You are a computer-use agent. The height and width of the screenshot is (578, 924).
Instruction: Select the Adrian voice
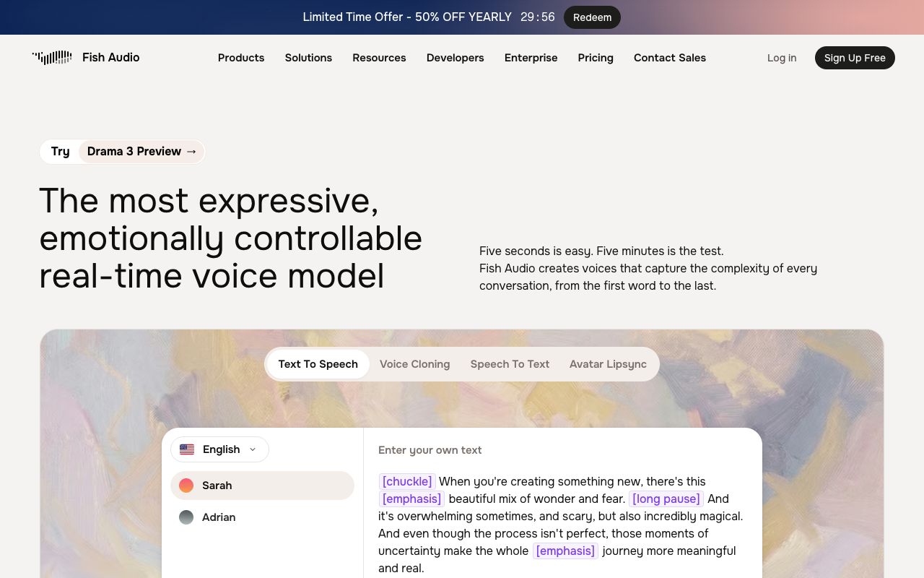[262, 517]
